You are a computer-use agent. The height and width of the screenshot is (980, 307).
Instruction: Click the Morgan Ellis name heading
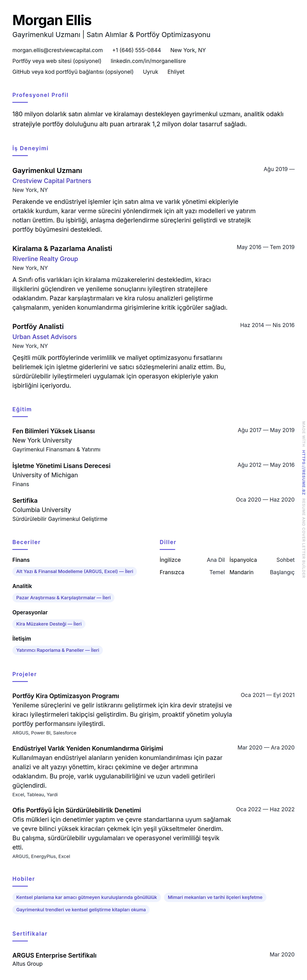tap(52, 20)
